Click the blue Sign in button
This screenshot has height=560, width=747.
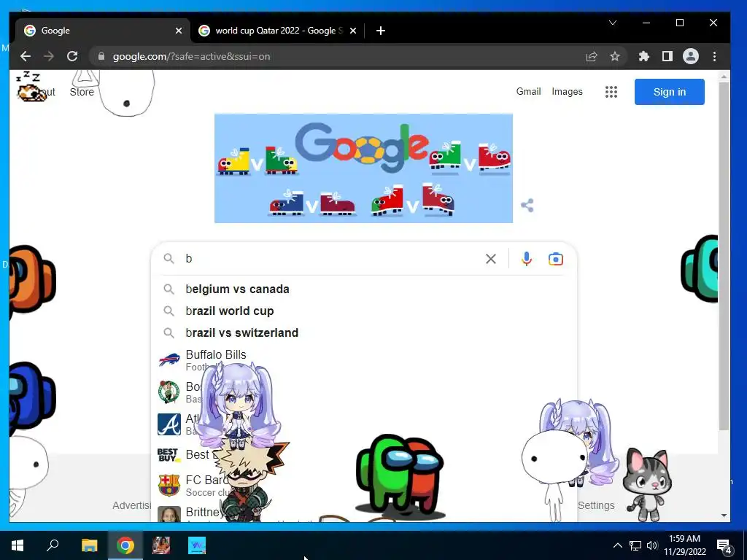[x=670, y=92]
